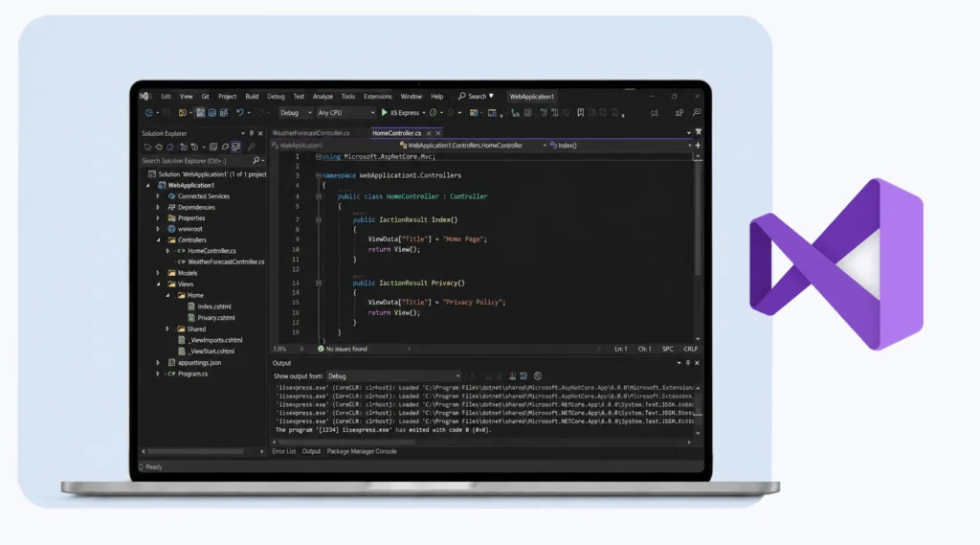This screenshot has width=980, height=545.
Task: Click Sync with Active Document in Solution Explorer
Action: [x=184, y=148]
